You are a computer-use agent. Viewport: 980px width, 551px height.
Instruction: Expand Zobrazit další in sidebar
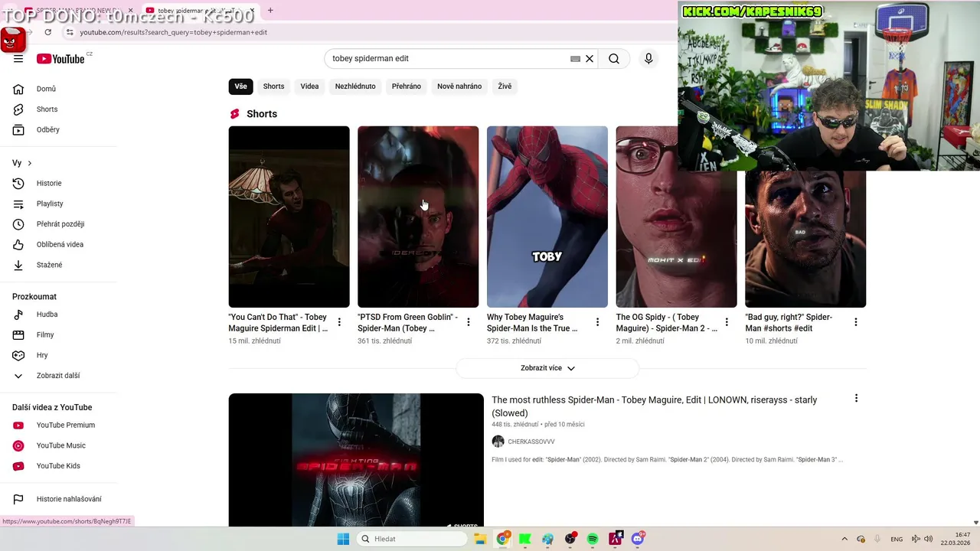[58, 376]
